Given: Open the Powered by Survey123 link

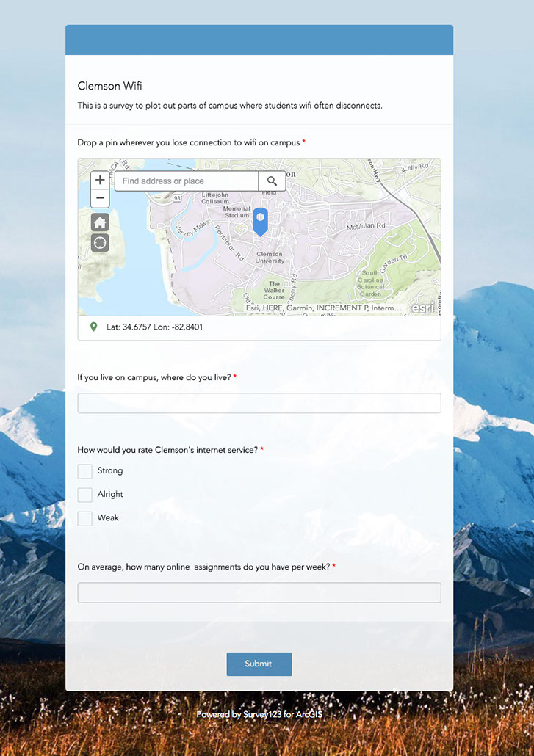Looking at the screenshot, I should point(259,714).
